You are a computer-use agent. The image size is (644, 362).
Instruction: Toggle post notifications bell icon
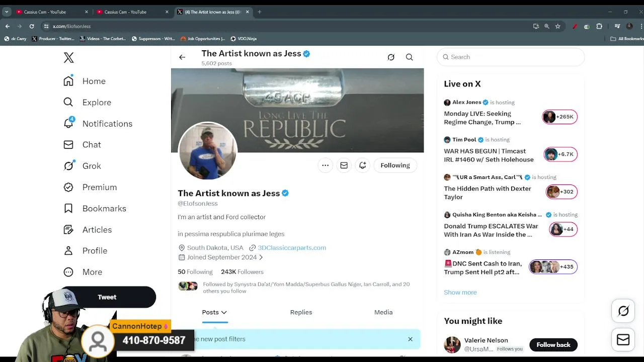pyautogui.click(x=363, y=165)
